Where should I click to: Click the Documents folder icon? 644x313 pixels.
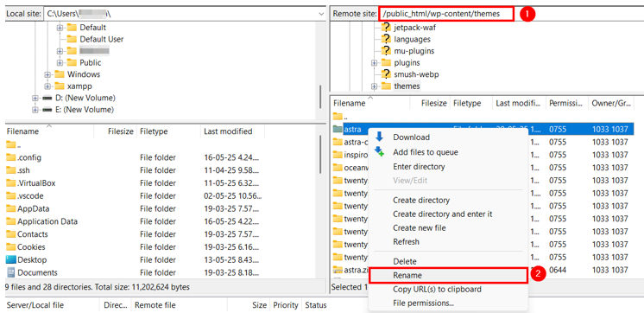click(11, 272)
